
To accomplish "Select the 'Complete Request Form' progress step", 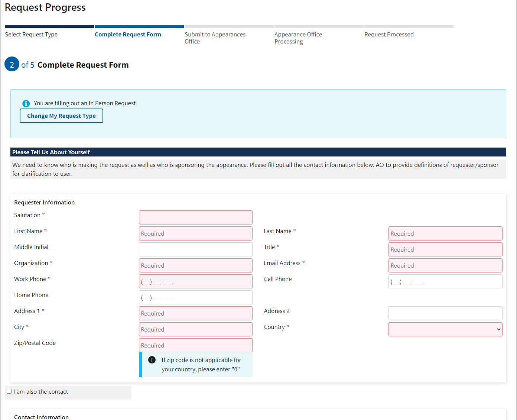I will (128, 35).
